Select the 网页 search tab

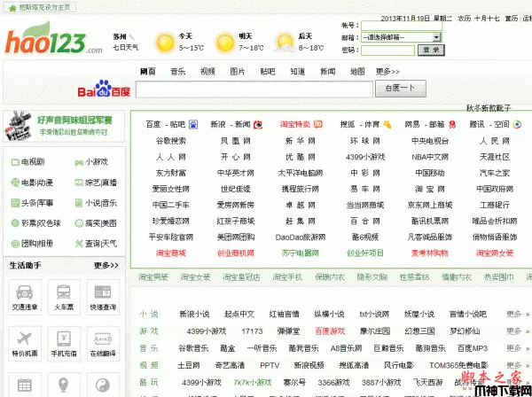148,72
